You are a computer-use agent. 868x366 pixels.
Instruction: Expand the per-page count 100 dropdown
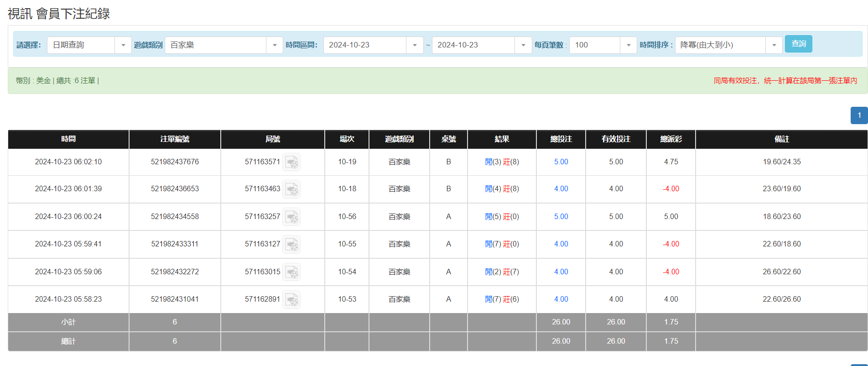tap(628, 45)
